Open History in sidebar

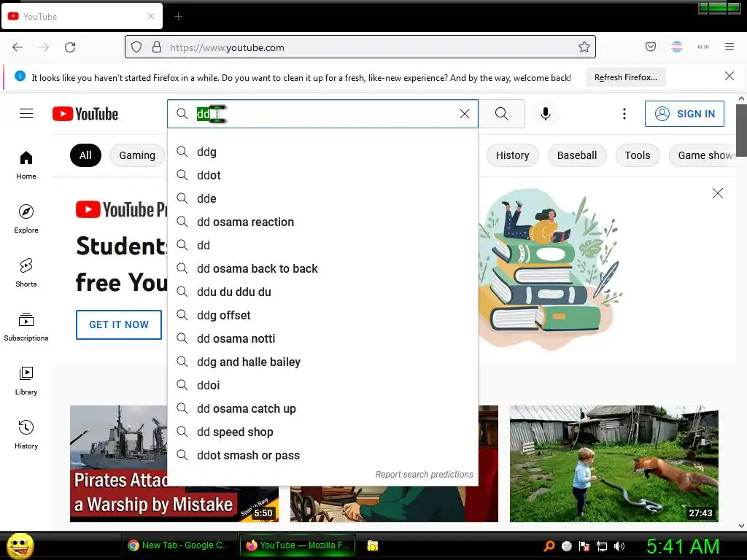tap(26, 435)
